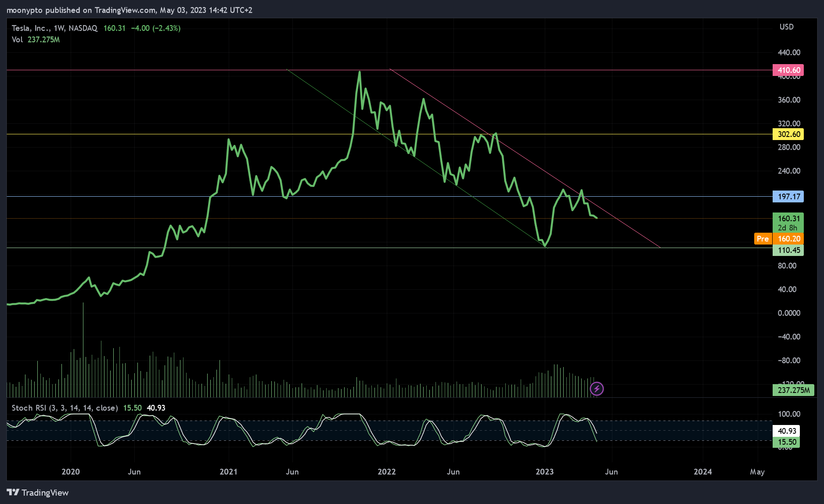Screen dimensions: 824x504
Task: Click the 2d 8h countdown label
Action: click(787, 228)
